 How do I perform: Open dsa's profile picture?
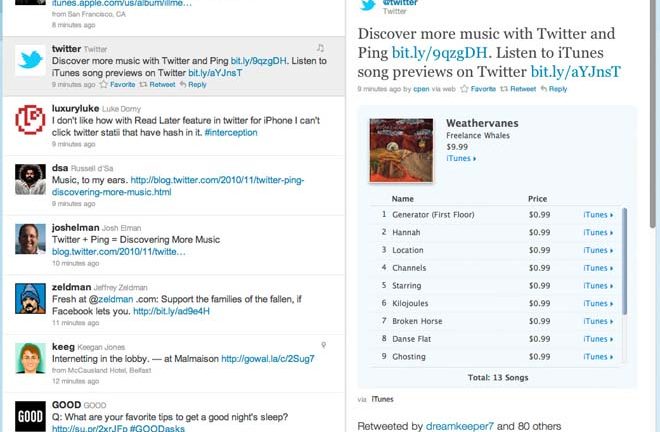pyautogui.click(x=30, y=179)
